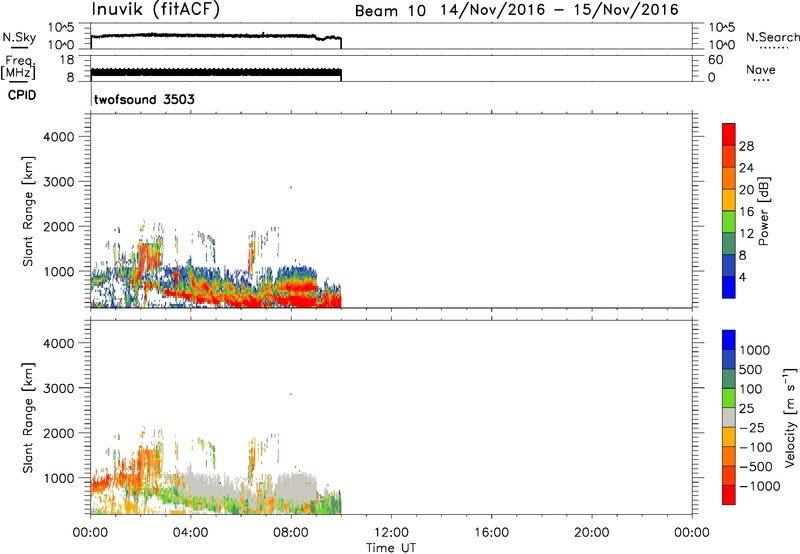Click the '4000' range tick of the power panel
800x554 pixels.
(59, 137)
